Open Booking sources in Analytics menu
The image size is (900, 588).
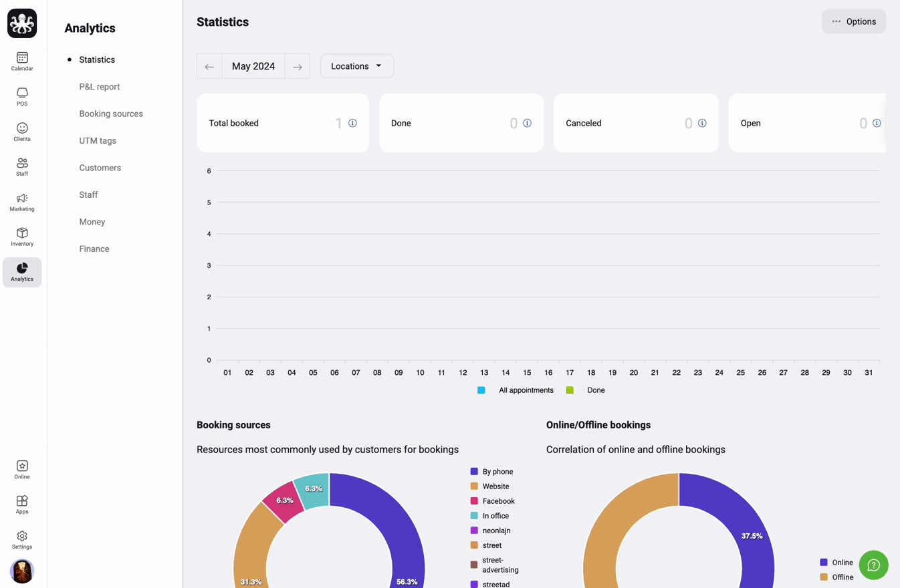(x=111, y=114)
